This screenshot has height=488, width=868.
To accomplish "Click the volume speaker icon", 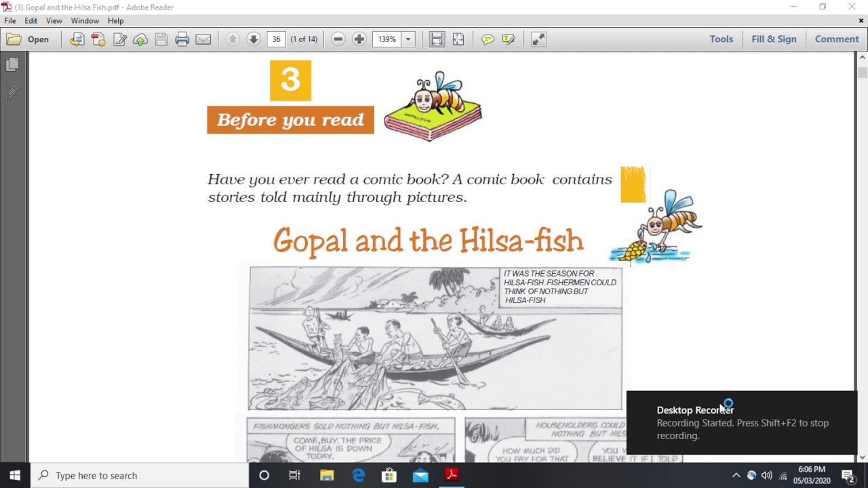I will pos(767,475).
